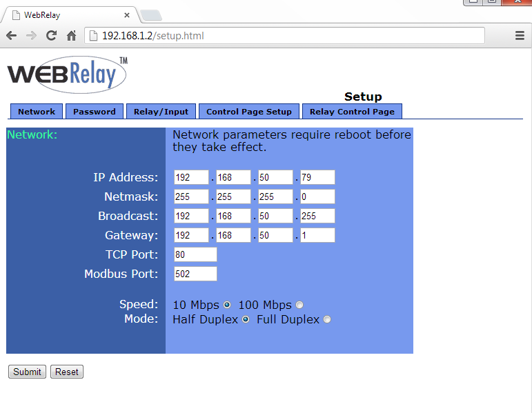
Task: Select the WebRelay browser tab
Action: click(70, 15)
